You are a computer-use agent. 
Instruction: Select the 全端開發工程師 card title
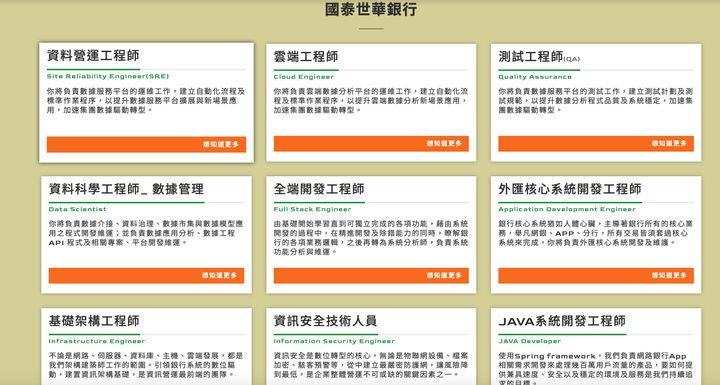(x=319, y=189)
